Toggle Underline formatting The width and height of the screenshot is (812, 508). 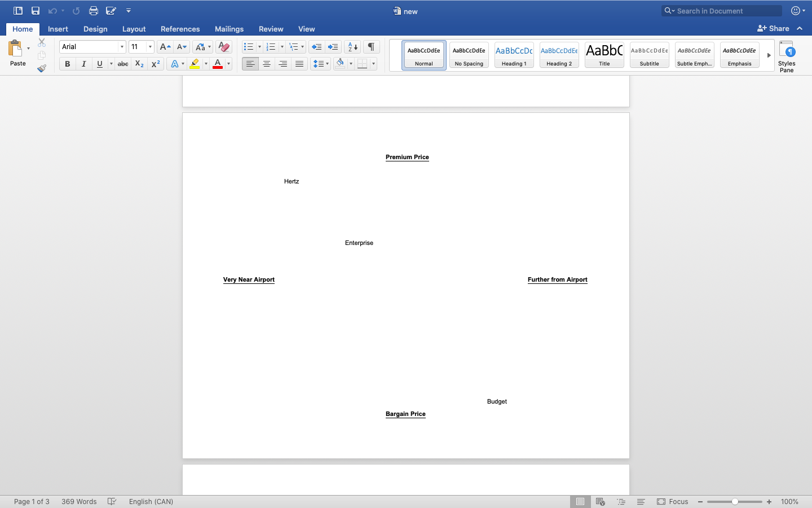100,64
